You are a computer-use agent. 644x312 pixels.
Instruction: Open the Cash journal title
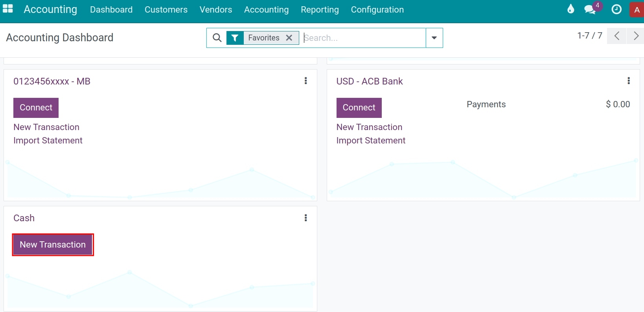24,218
